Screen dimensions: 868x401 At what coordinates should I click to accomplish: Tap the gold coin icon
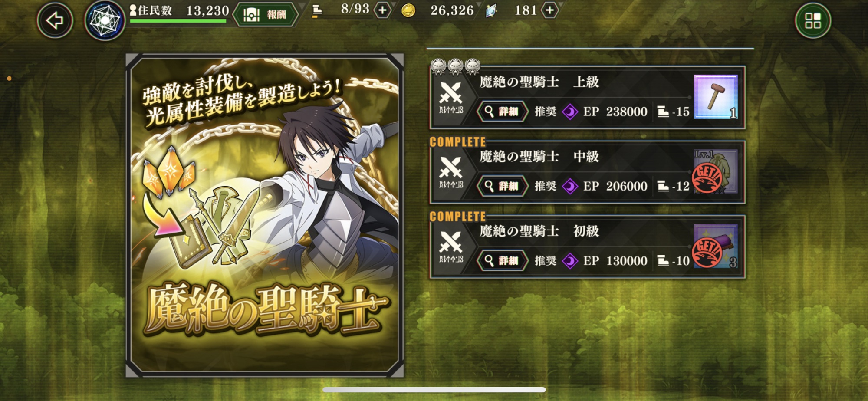click(408, 11)
